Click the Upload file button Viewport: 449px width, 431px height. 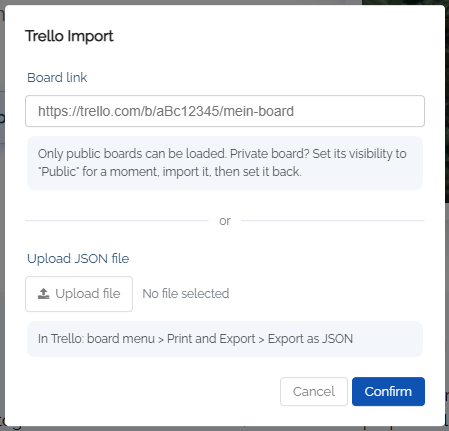(79, 294)
